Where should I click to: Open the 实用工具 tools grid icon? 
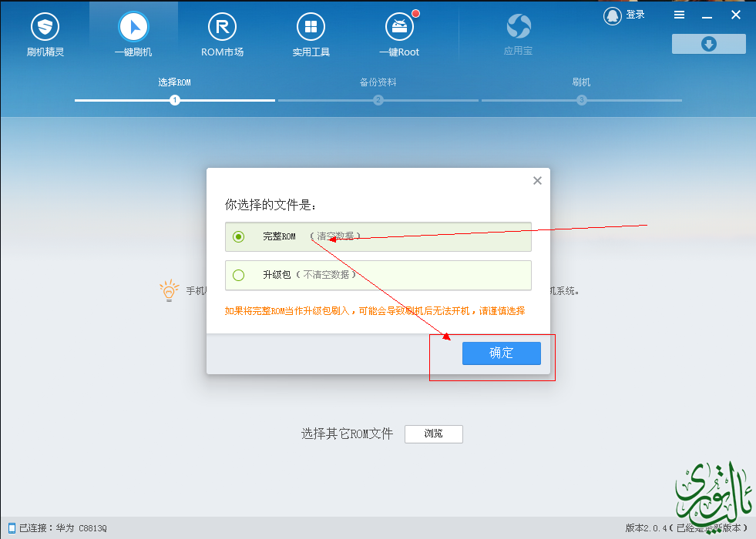click(311, 28)
